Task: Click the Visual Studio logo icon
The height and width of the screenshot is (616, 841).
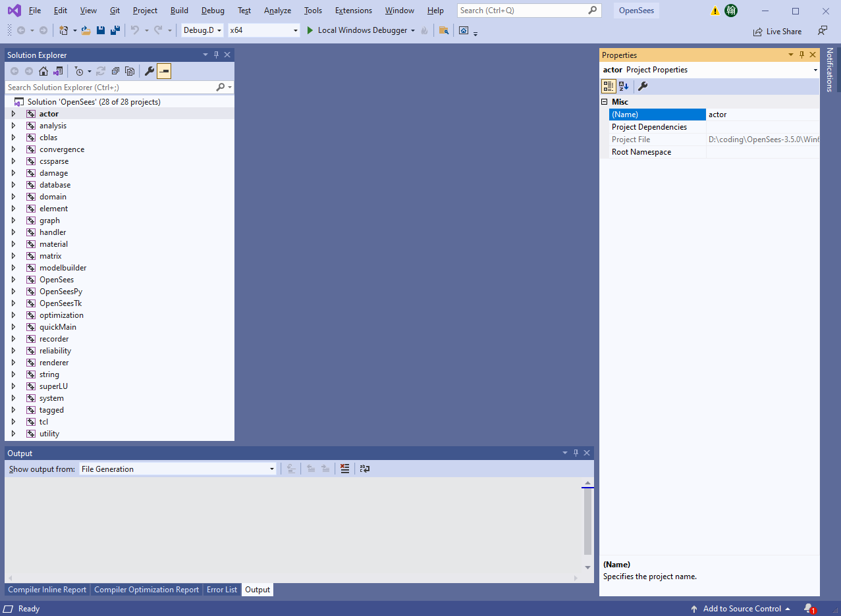Action: 14,11
